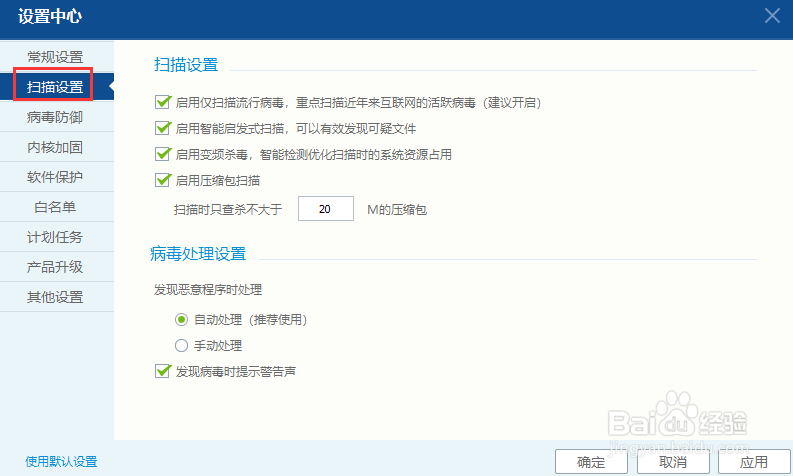The width and height of the screenshot is (793, 476).
Task: Select the 扫描设置 sidebar tab
Action: click(55, 87)
